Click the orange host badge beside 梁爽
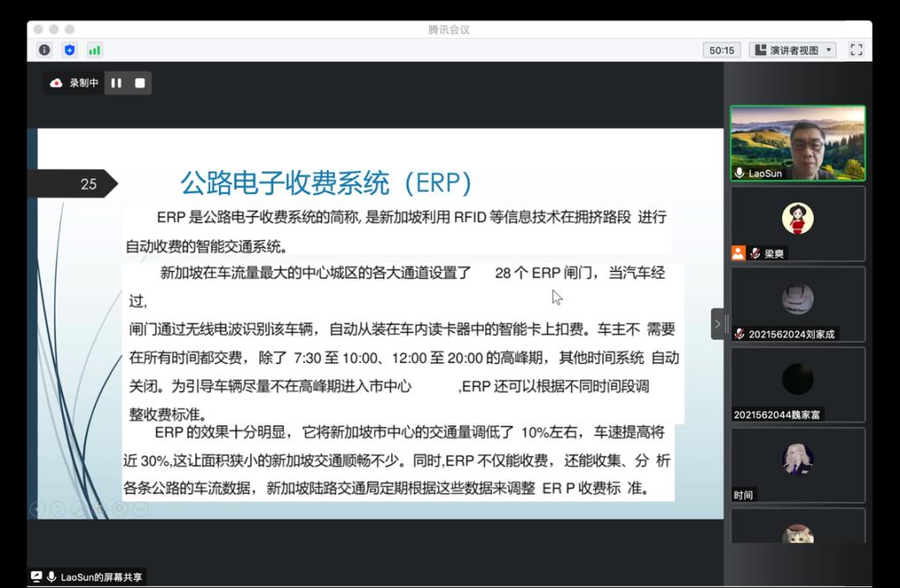This screenshot has width=900, height=588. 738,253
